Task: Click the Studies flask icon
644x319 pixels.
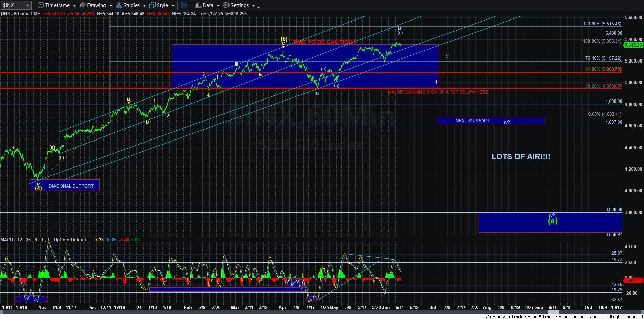Action: click(118, 5)
